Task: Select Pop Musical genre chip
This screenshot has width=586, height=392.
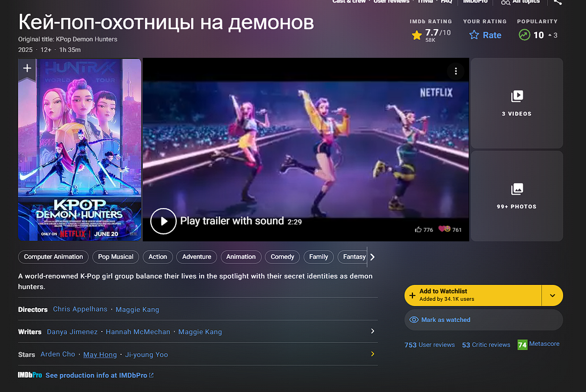Action: pyautogui.click(x=116, y=257)
